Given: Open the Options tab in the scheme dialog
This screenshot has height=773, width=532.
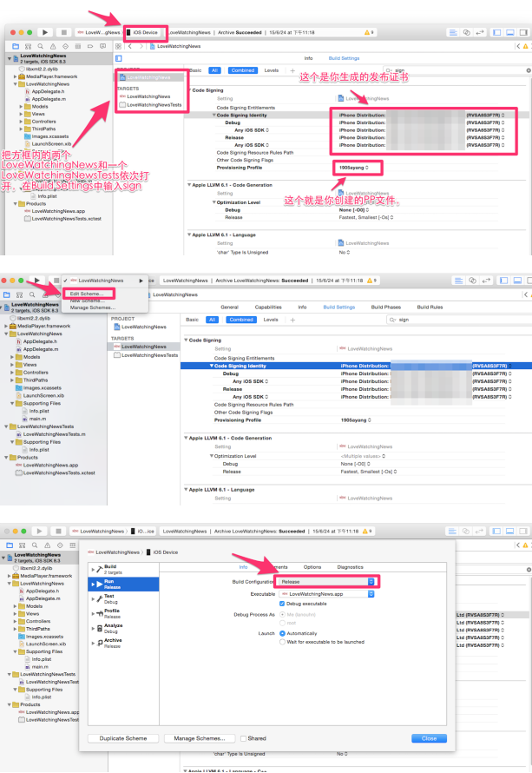Looking at the screenshot, I should pyautogui.click(x=312, y=567).
